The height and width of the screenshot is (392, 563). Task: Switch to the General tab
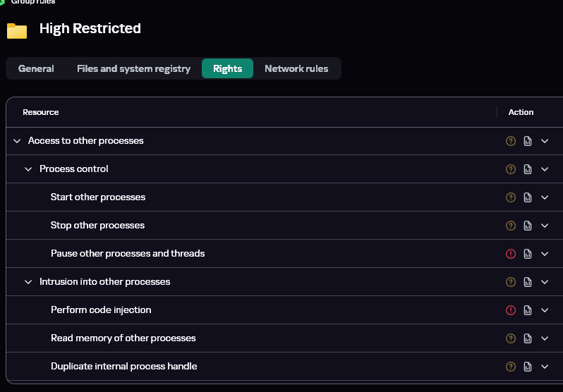36,68
